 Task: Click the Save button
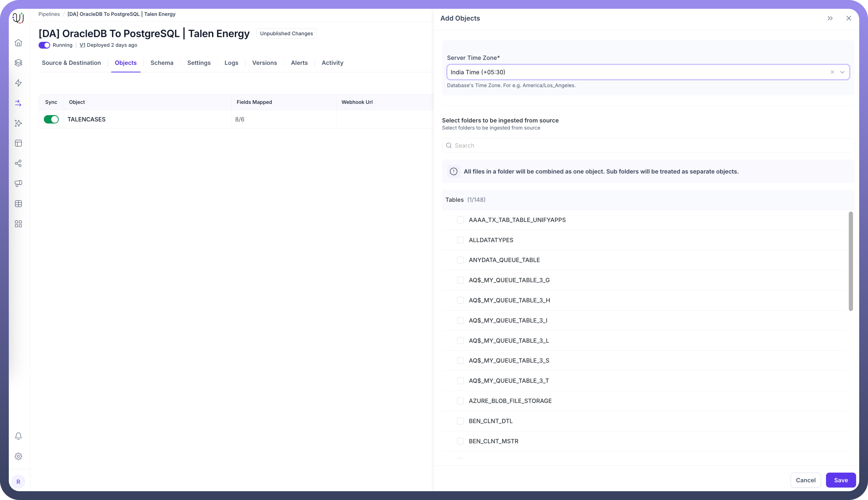click(x=840, y=480)
